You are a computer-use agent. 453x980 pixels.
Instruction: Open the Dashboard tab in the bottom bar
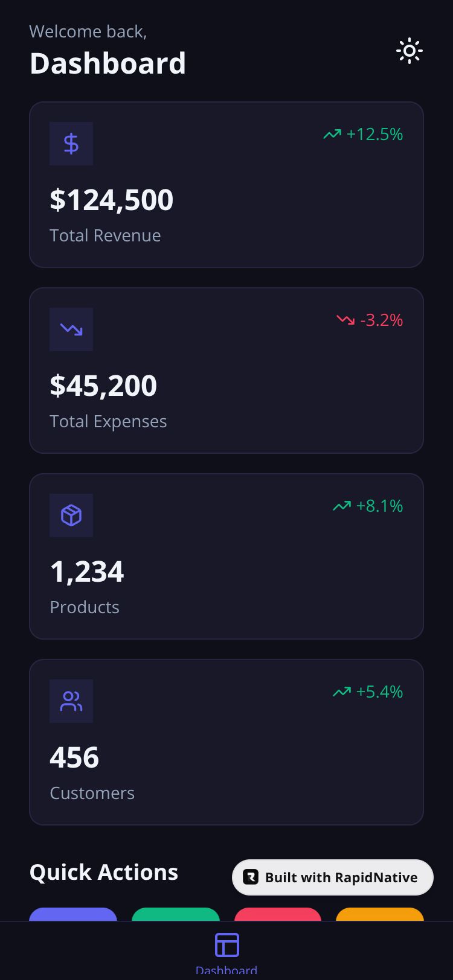coord(226,950)
